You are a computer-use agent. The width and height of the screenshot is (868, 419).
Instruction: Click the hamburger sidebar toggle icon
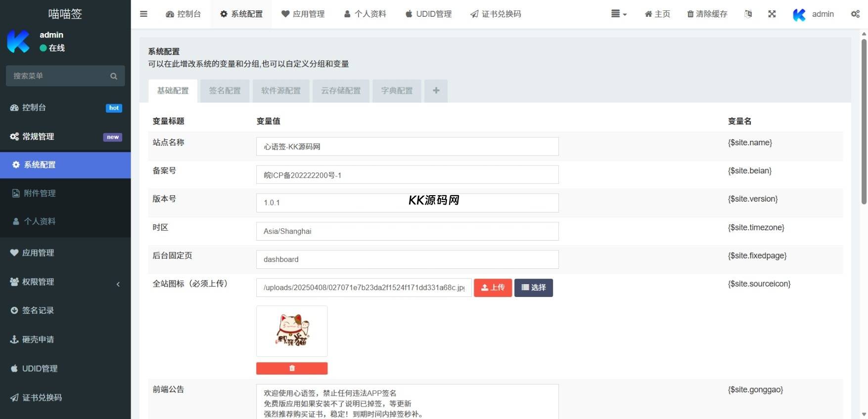pyautogui.click(x=143, y=14)
